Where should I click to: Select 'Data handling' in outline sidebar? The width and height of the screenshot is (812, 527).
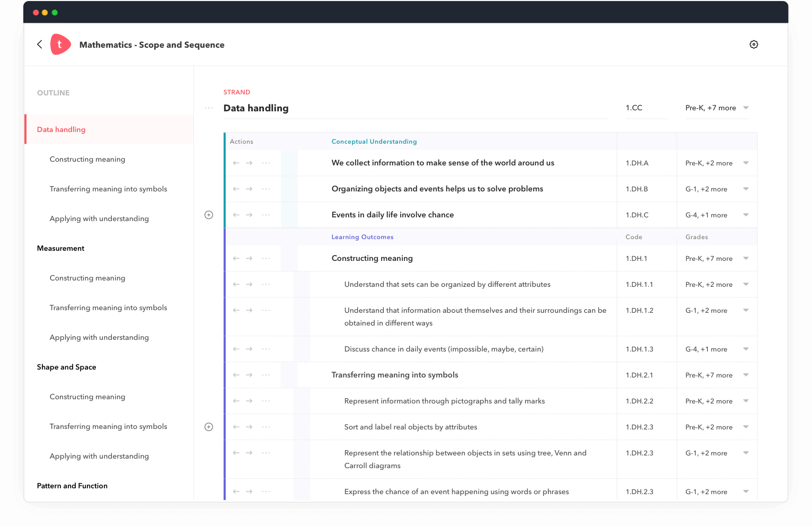(61, 129)
